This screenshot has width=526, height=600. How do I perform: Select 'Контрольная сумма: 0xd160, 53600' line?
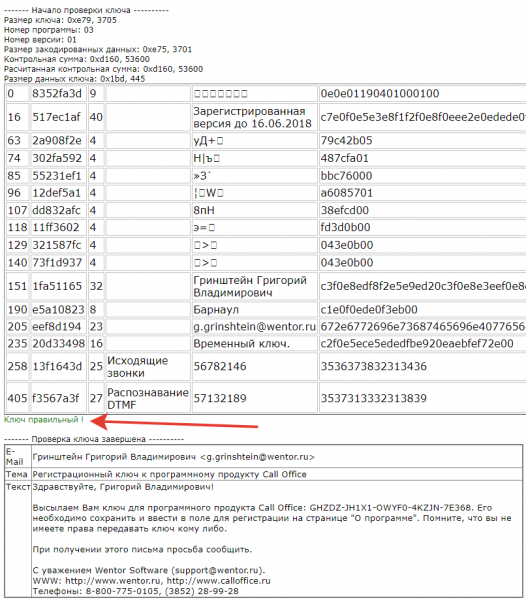click(x=77, y=59)
